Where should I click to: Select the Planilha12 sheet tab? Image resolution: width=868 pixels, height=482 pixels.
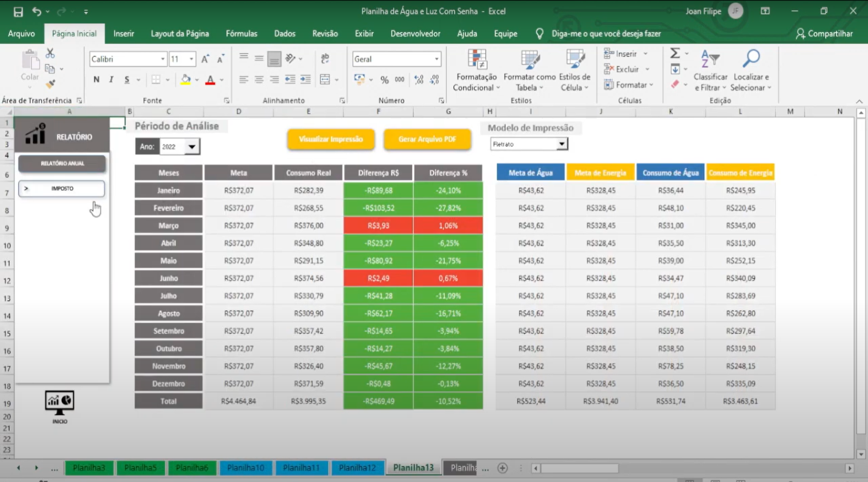(x=357, y=468)
